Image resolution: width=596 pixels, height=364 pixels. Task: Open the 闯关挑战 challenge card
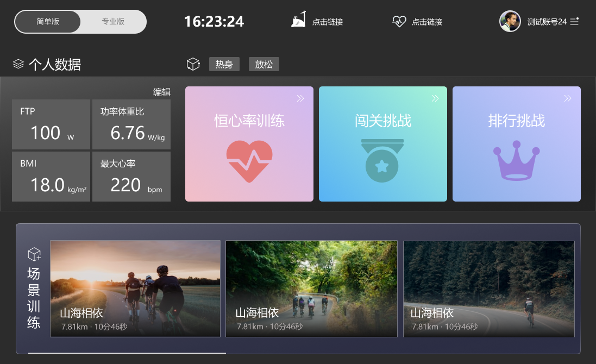click(382, 143)
